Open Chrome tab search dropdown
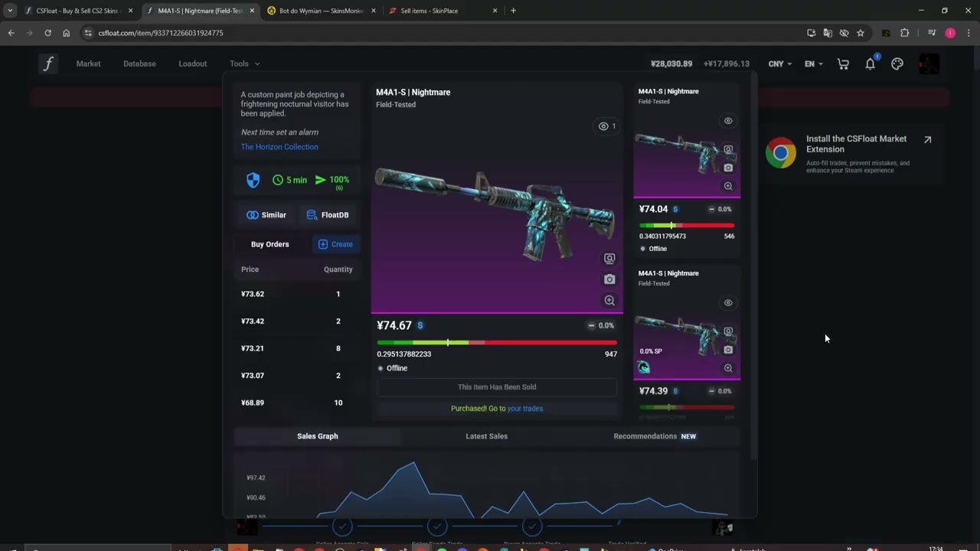Image resolution: width=980 pixels, height=551 pixels. [x=10, y=11]
